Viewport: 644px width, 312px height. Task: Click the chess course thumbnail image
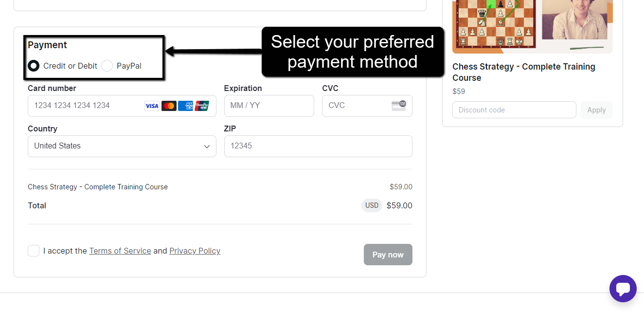click(x=532, y=24)
